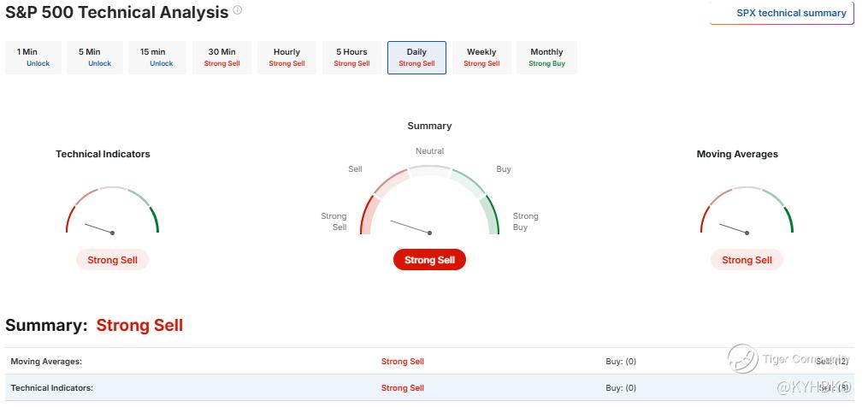Screen dimensions: 868x407
Task: Click the 'Neutral' gauge label
Action: point(429,150)
